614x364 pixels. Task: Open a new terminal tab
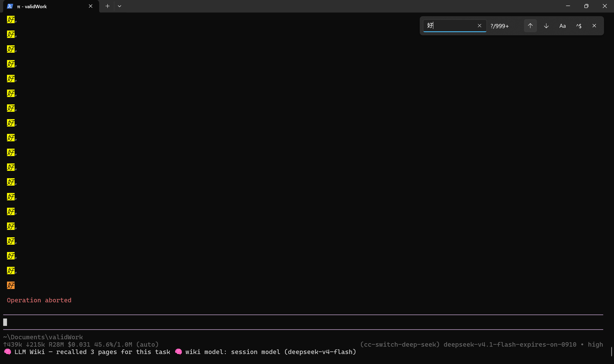(107, 6)
